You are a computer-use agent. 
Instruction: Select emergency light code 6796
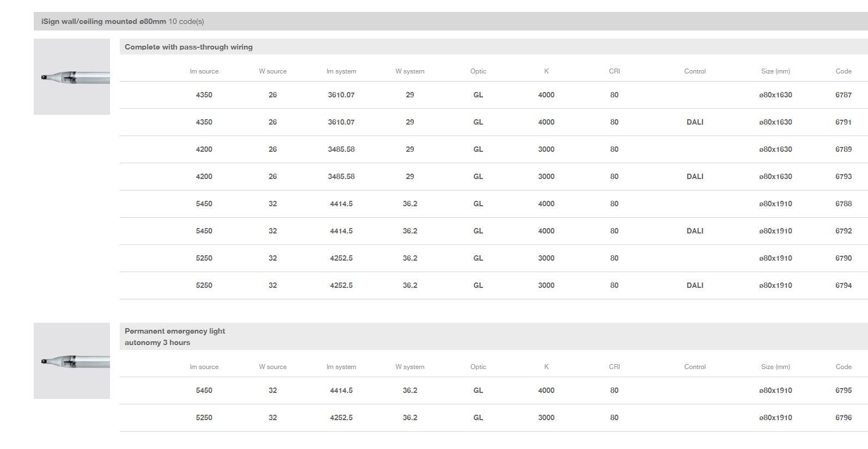tap(843, 417)
